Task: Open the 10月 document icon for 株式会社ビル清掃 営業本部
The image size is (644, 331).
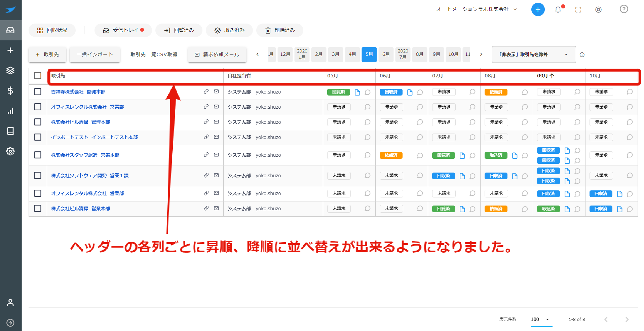Action: (x=619, y=209)
